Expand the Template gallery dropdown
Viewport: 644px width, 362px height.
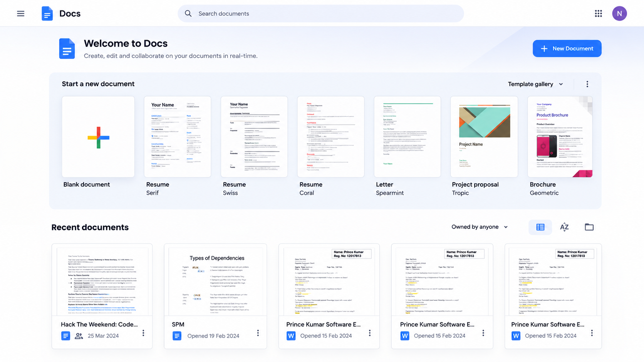pos(535,84)
